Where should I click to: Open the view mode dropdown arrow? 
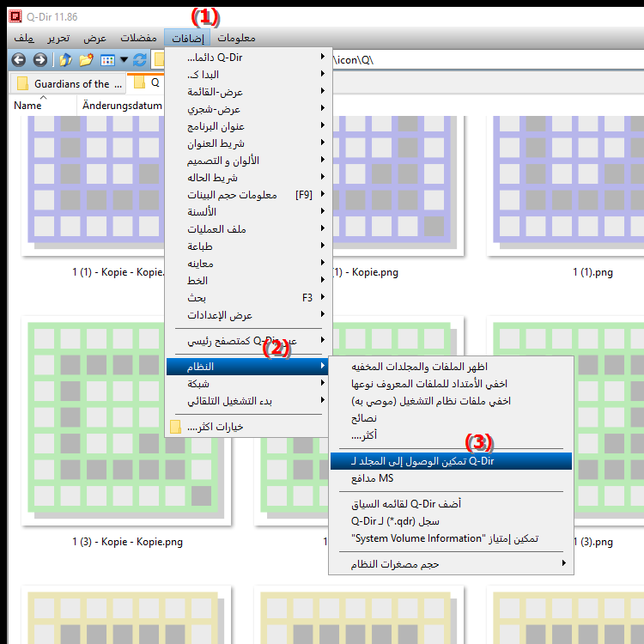click(124, 60)
